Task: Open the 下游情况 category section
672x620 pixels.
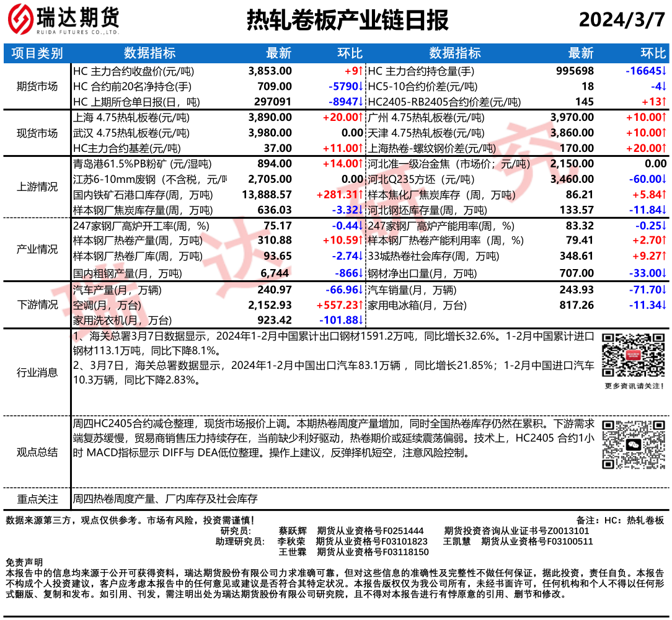Action: (x=37, y=304)
